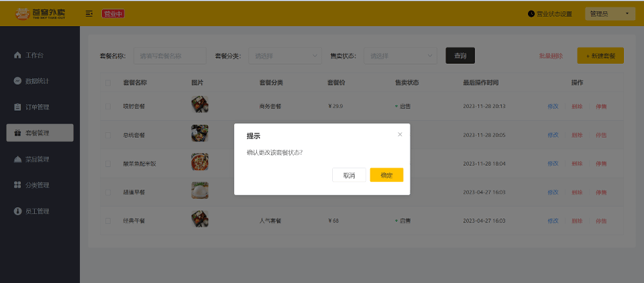Click the ¥ 29.9 price cell

[336, 106]
